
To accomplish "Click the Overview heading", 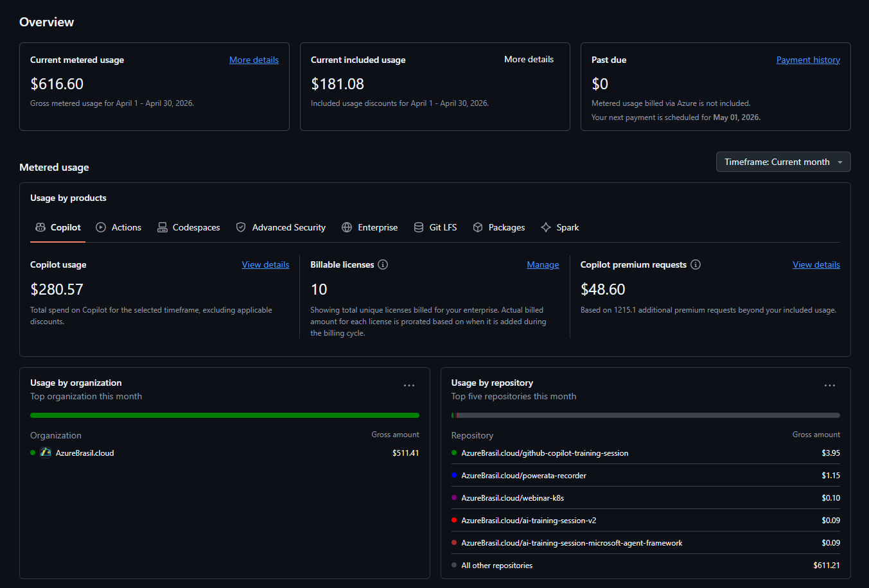I will pos(46,22).
